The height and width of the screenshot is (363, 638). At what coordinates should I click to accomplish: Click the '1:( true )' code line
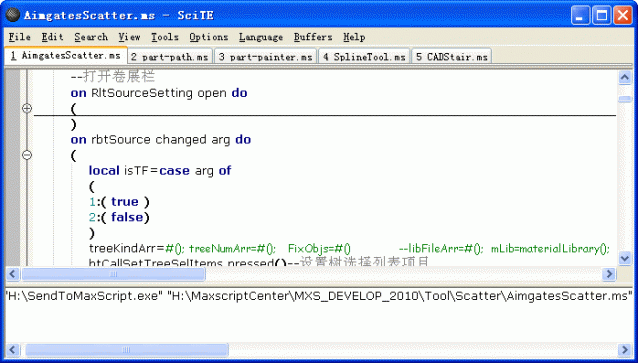(119, 201)
